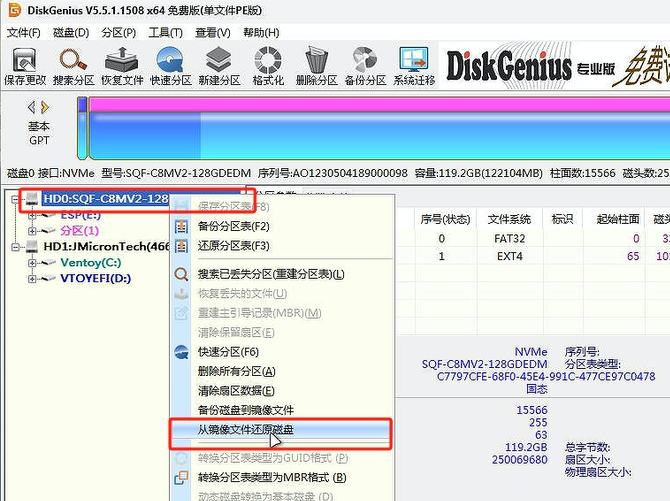Open the 工具(T) menu
Image resolution: width=670 pixels, height=501 pixels.
pyautogui.click(x=165, y=33)
